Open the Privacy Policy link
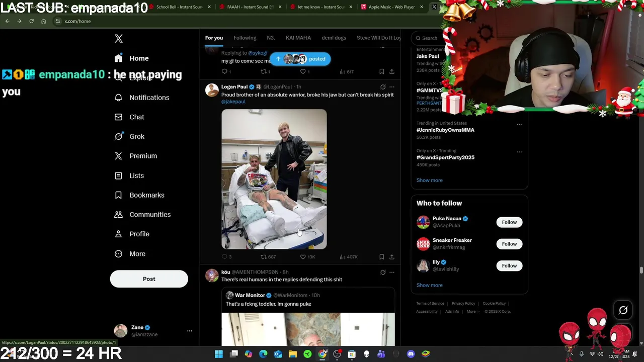644x362 pixels. [463, 304]
